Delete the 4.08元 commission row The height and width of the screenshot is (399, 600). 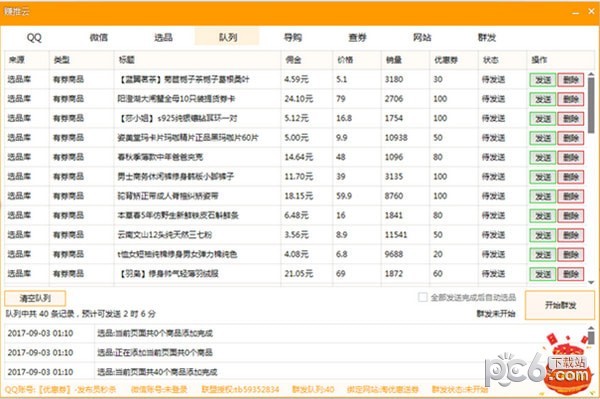coord(571,255)
